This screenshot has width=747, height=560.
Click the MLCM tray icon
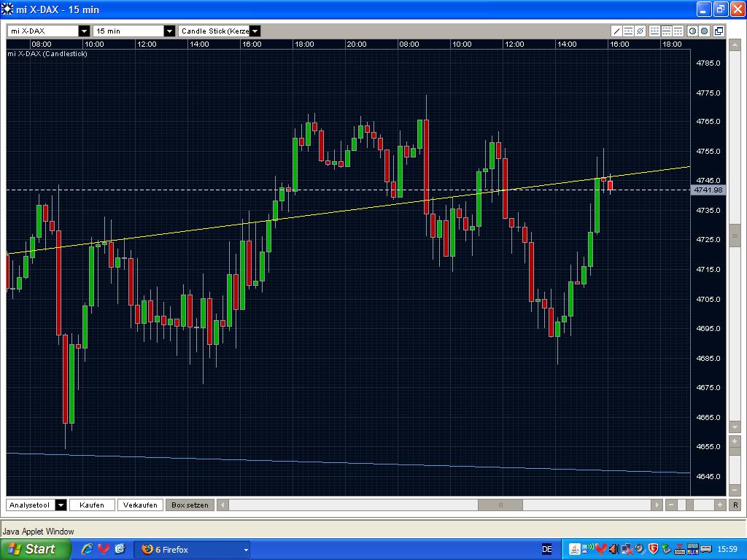pos(693,549)
